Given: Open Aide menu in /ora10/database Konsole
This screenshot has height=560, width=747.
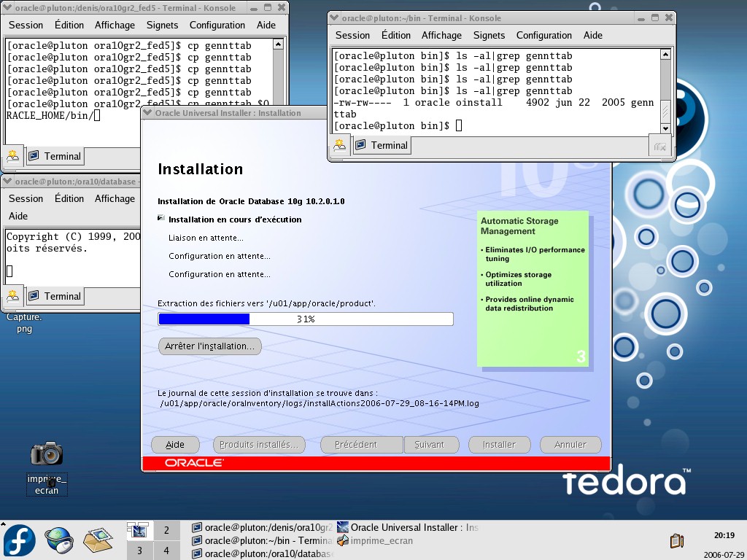Looking at the screenshot, I should click(18, 216).
